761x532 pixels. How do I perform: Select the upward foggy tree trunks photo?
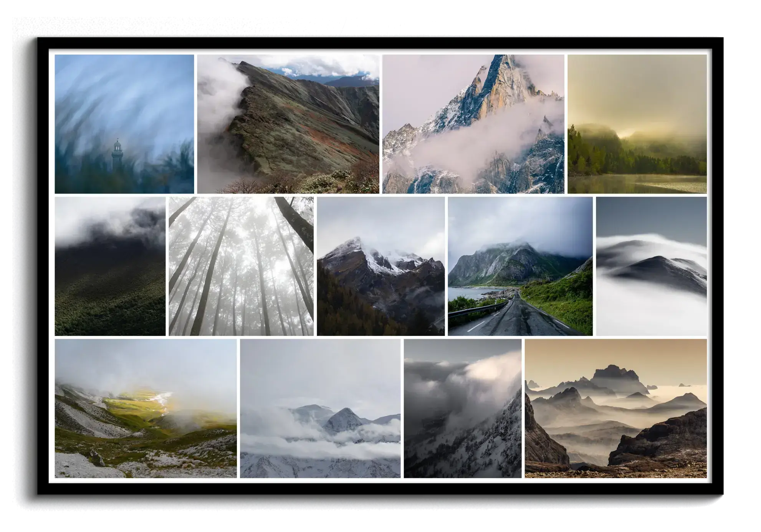click(241, 266)
